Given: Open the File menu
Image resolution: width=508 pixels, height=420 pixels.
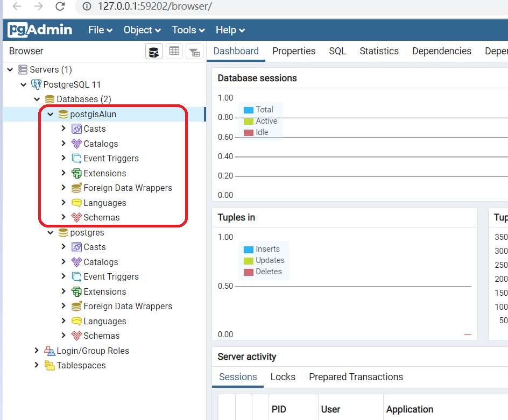Looking at the screenshot, I should point(100,30).
